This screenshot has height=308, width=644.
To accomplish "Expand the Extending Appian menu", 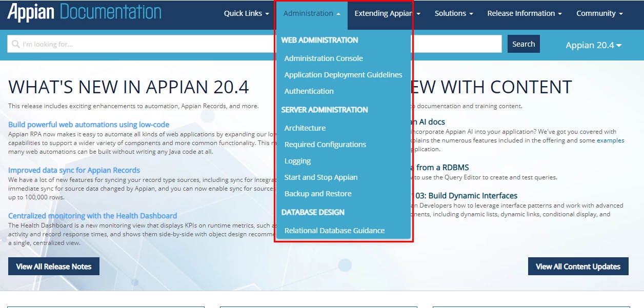I will pyautogui.click(x=388, y=13).
